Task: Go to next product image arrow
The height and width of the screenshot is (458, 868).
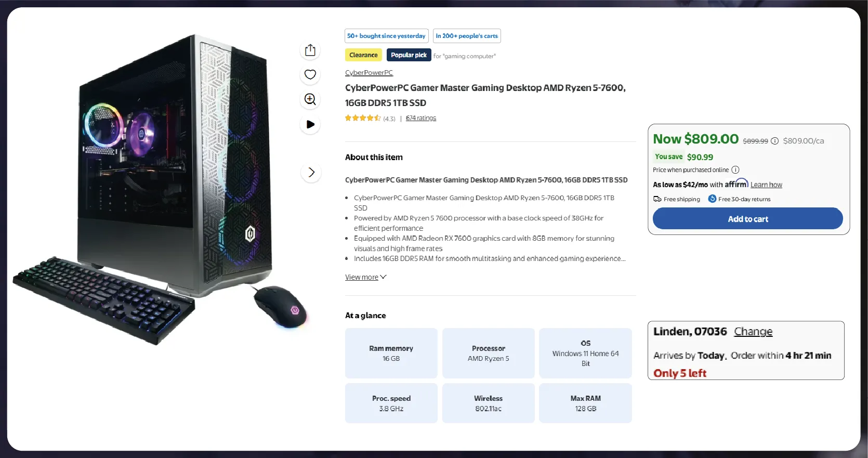Action: (x=311, y=173)
